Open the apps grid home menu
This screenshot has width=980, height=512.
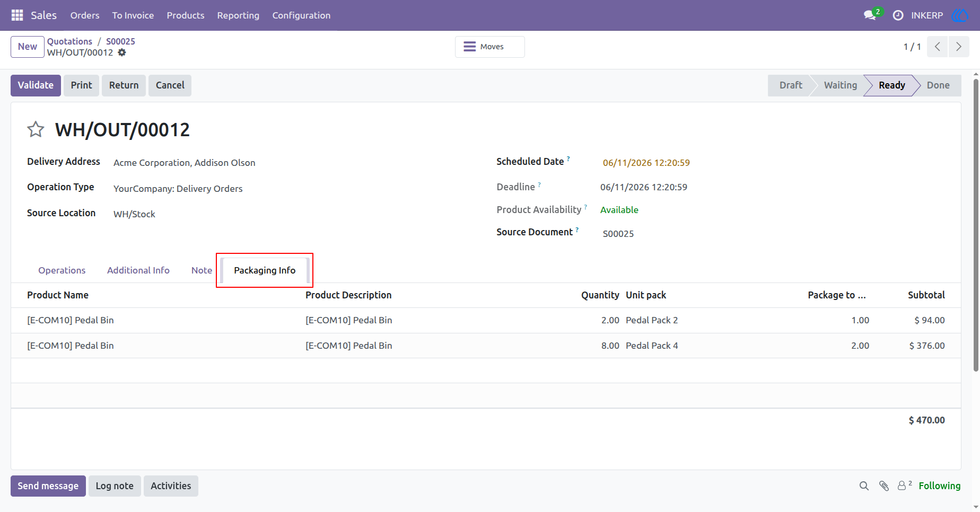pos(17,15)
